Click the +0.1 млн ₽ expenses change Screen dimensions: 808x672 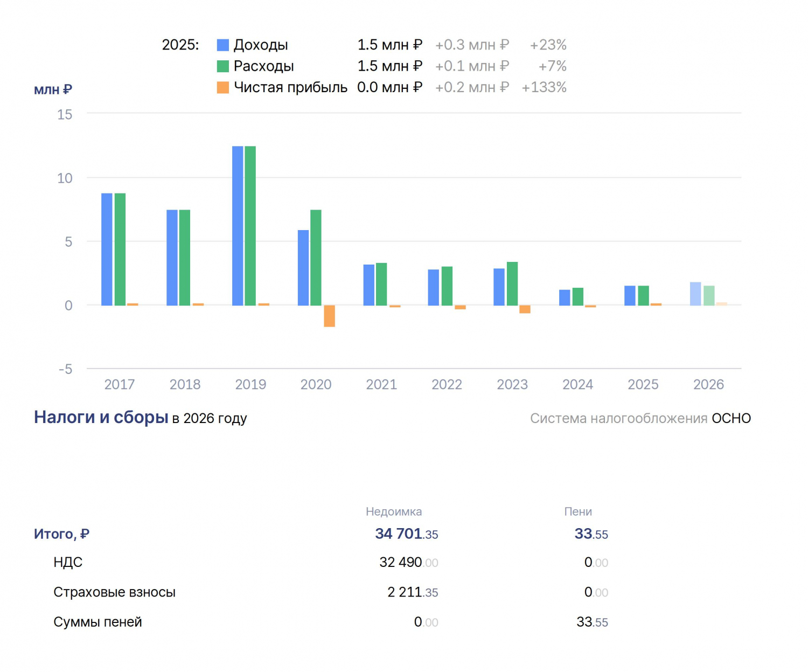point(472,66)
